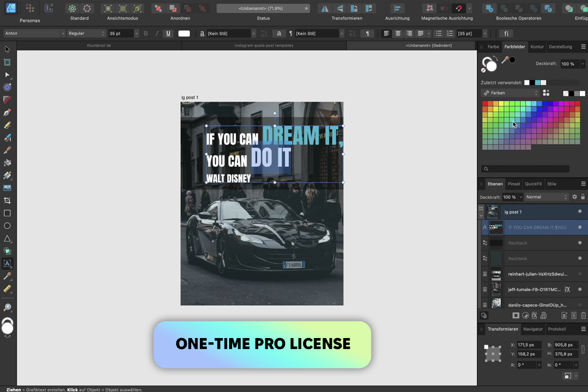The image size is (588, 392).
Task: Open the Regular font style dropdown
Action: [86, 33]
